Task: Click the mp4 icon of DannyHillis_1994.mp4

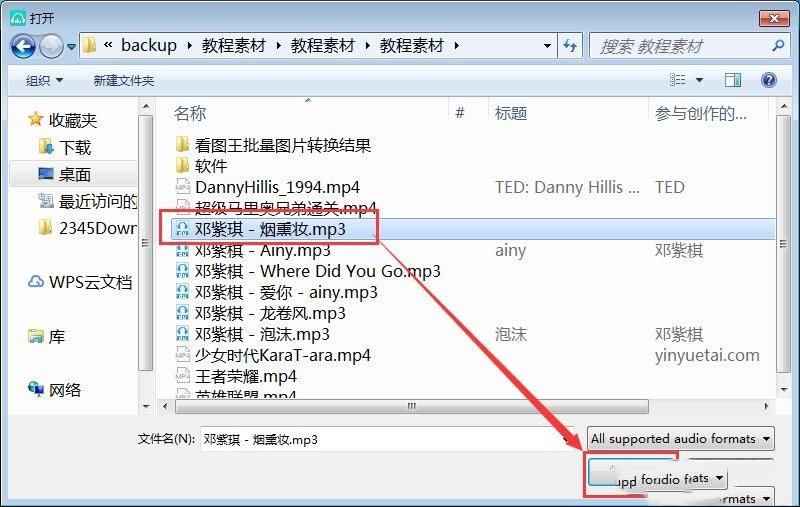Action: tap(183, 186)
